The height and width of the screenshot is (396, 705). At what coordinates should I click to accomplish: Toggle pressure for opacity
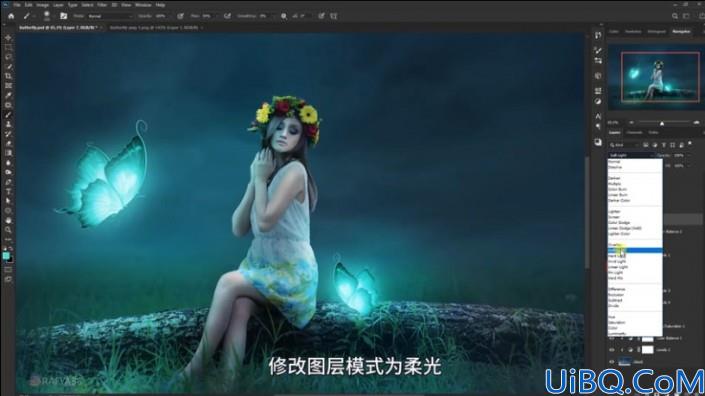(x=180, y=16)
